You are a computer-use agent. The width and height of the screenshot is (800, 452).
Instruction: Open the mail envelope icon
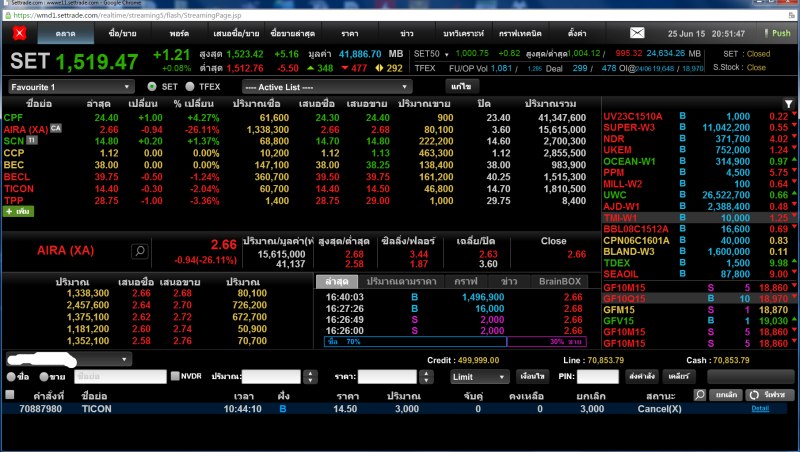tap(637, 33)
